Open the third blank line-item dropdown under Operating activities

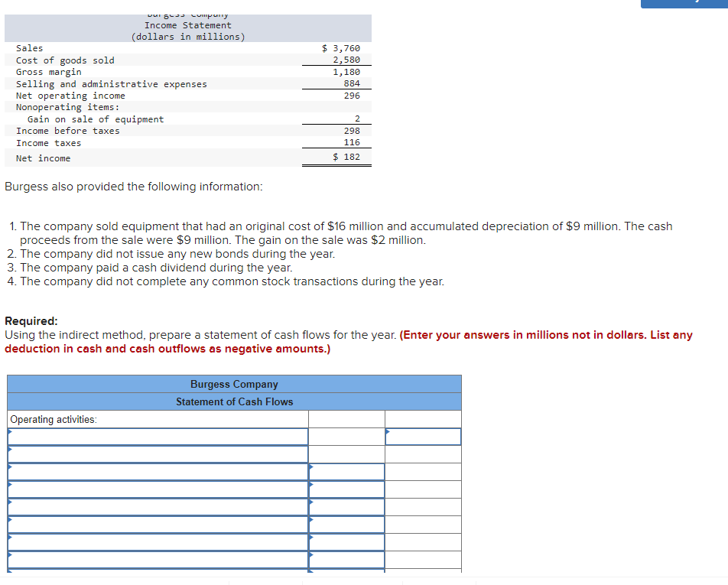(x=158, y=472)
